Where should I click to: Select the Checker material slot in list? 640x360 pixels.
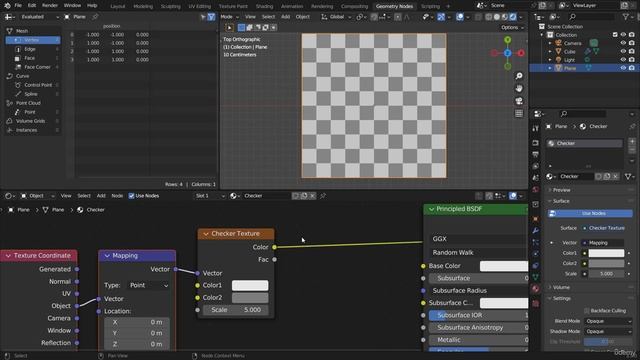584,143
